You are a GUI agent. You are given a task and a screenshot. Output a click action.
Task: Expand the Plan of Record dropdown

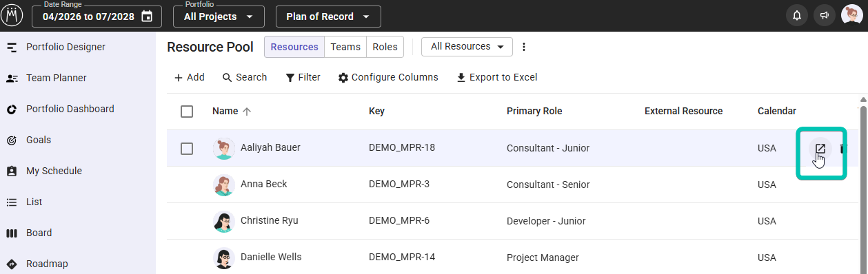pos(328,17)
